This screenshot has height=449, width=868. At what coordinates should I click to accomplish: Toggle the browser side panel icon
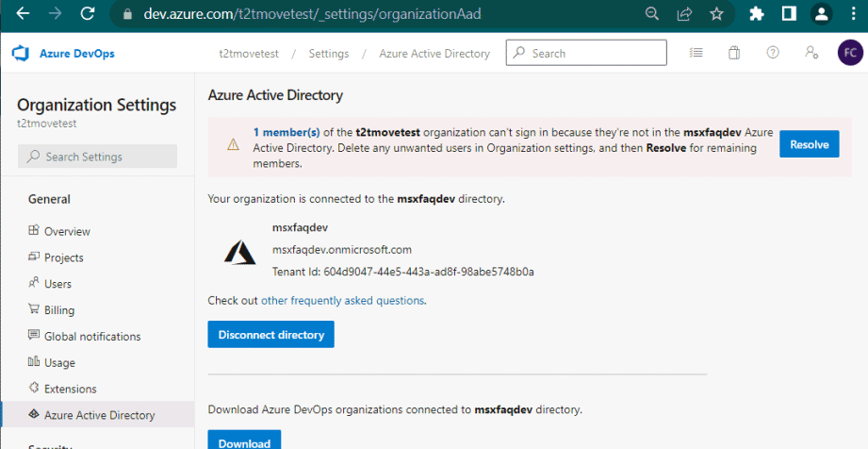click(789, 14)
